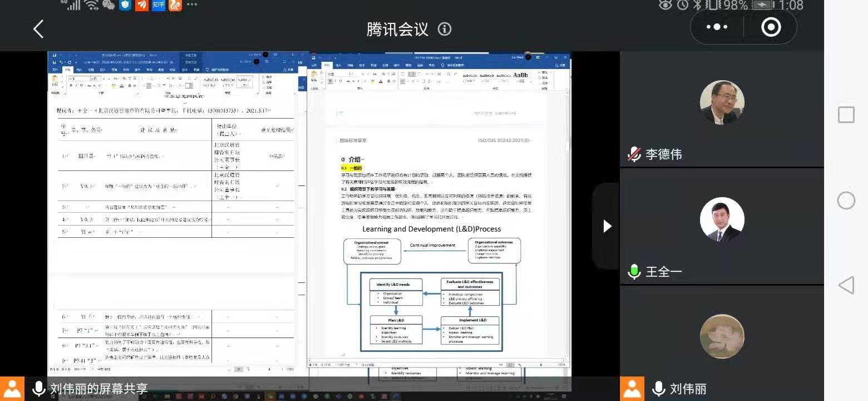The image size is (868, 401).
Task: Tap microphone icon beside 刘伟丽的屏幕共享 label
Action: pyautogui.click(x=38, y=389)
